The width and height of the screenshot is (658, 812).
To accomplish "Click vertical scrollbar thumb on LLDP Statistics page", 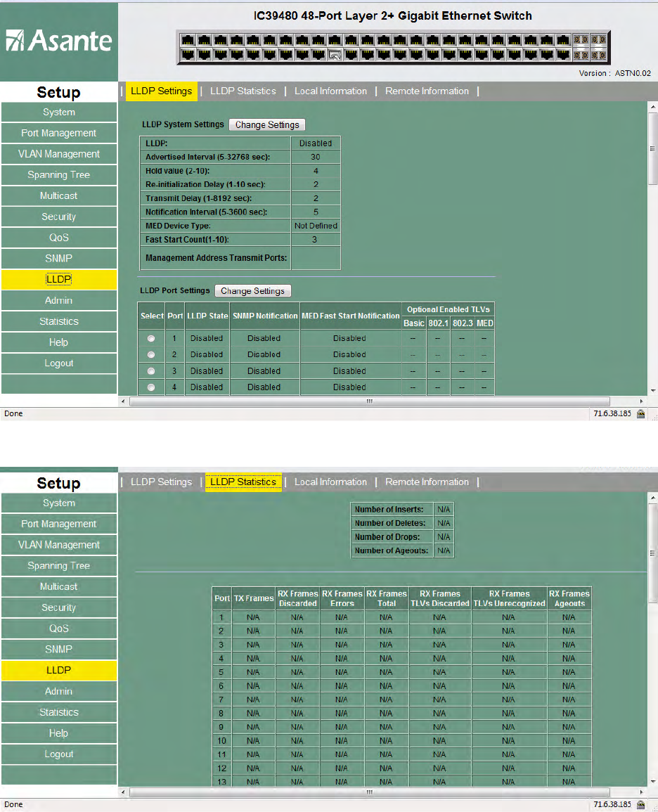I will click(x=653, y=553).
